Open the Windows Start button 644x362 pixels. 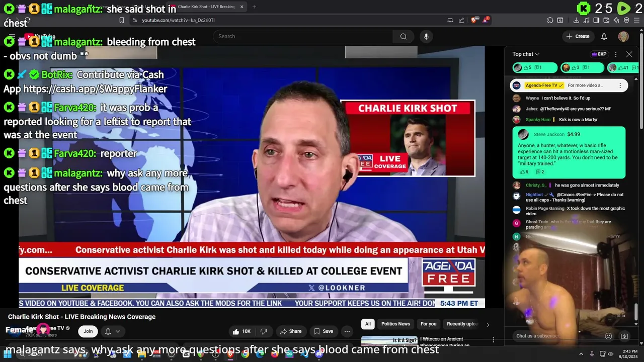click(x=8, y=354)
